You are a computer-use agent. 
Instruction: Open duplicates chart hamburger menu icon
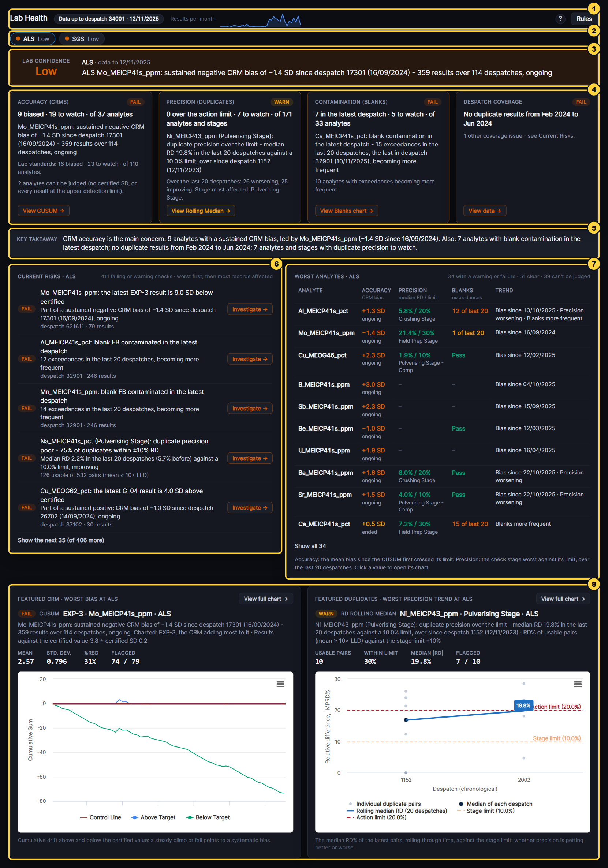click(x=578, y=684)
